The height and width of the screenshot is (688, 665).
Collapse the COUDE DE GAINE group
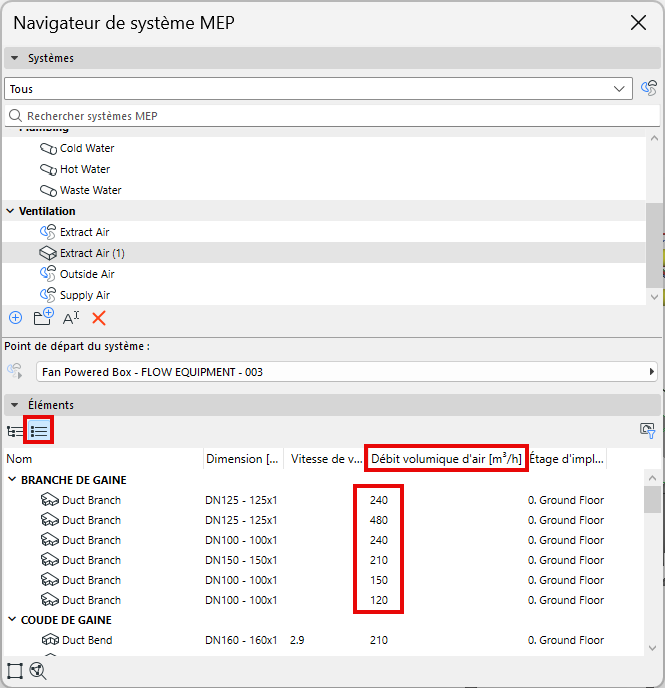(12, 620)
